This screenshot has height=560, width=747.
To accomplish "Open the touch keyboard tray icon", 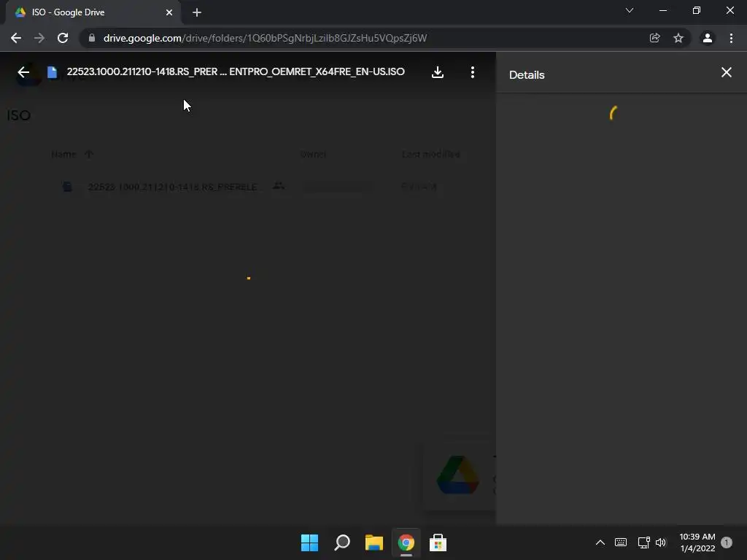I will 621,542.
